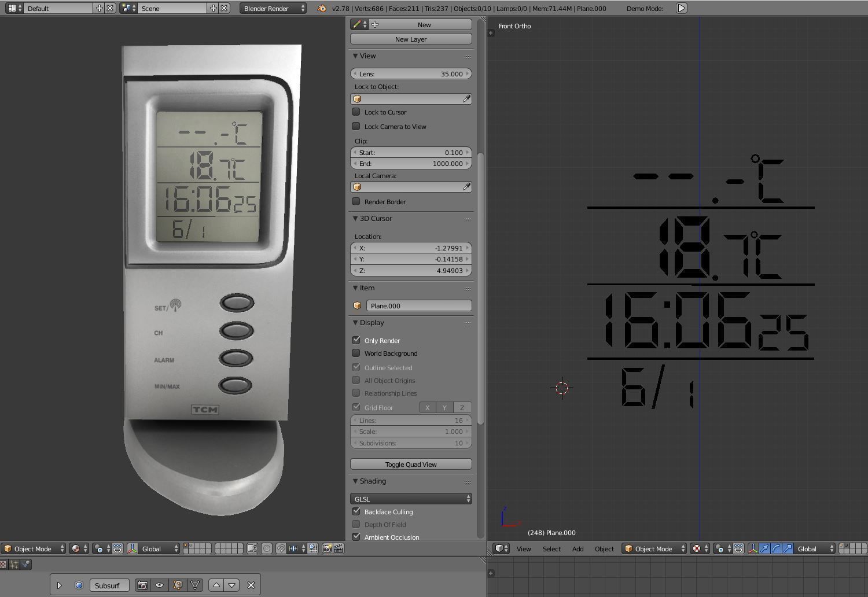Open right viewport View menu
The height and width of the screenshot is (597, 868).
pyautogui.click(x=524, y=548)
